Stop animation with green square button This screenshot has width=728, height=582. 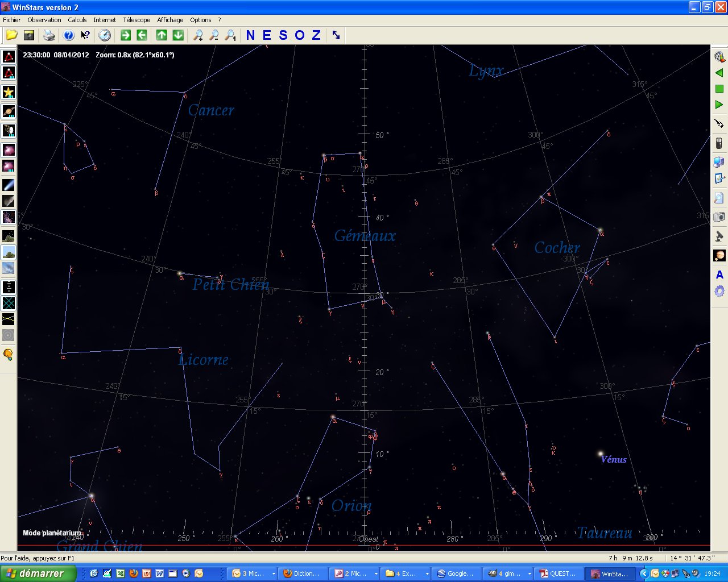point(719,89)
